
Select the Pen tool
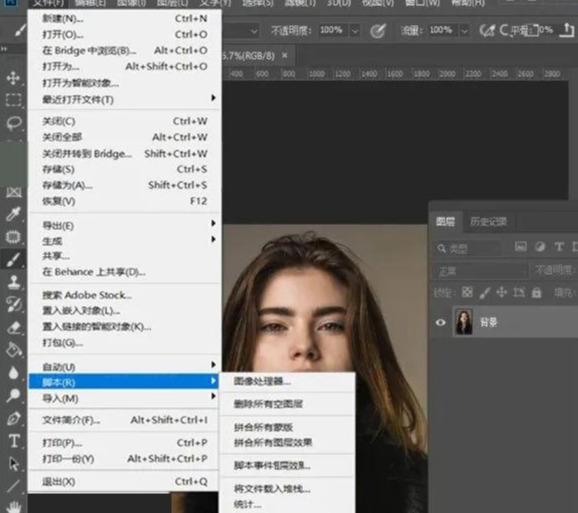click(14, 418)
